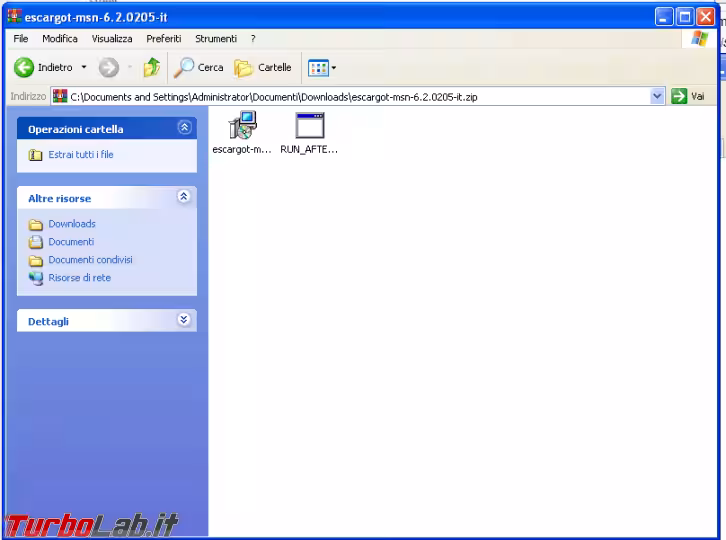Toggle the Cartelle folders pane

263,68
